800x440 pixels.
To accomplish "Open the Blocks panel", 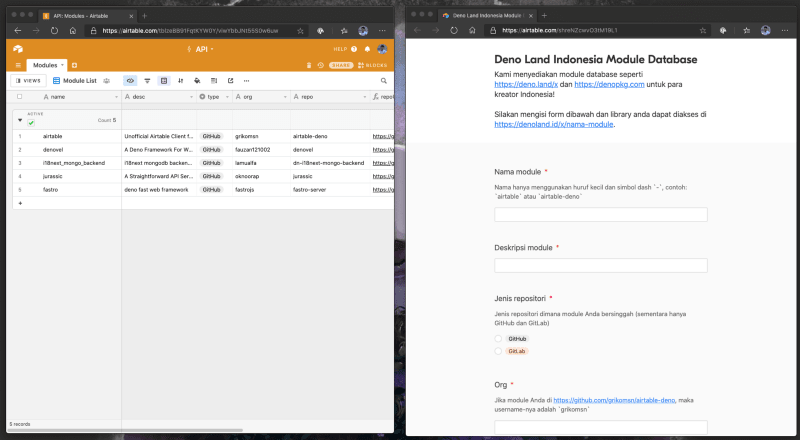I will pos(372,65).
